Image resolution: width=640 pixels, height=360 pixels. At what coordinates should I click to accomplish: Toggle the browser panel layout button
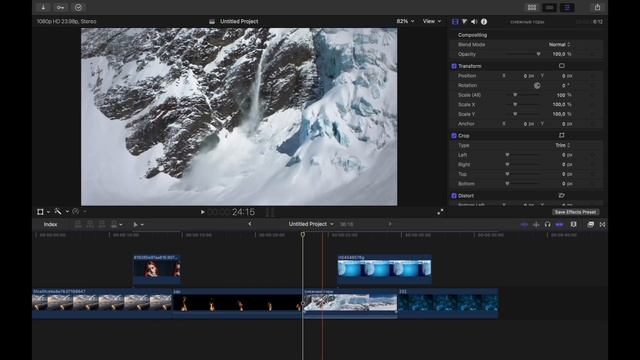point(532,7)
